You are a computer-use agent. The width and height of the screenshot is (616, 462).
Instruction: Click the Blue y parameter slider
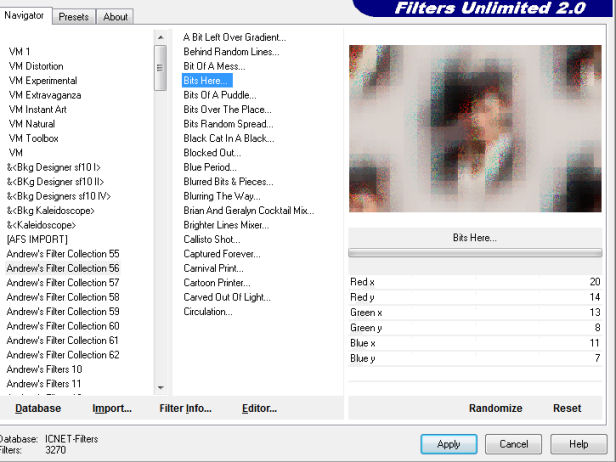(475, 359)
